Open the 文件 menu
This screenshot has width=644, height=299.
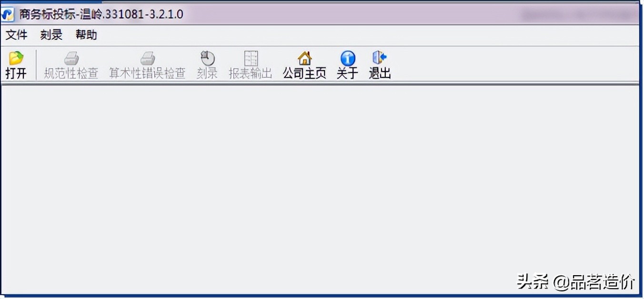[x=17, y=35]
